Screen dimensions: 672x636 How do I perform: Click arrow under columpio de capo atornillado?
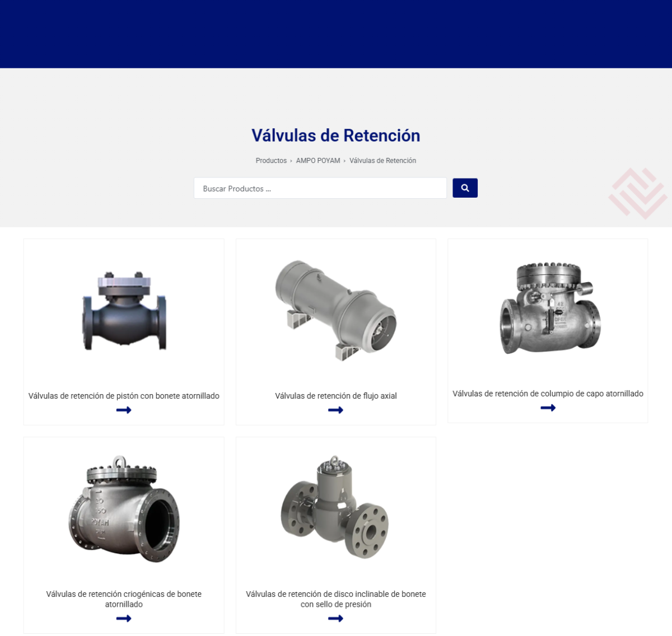click(548, 408)
